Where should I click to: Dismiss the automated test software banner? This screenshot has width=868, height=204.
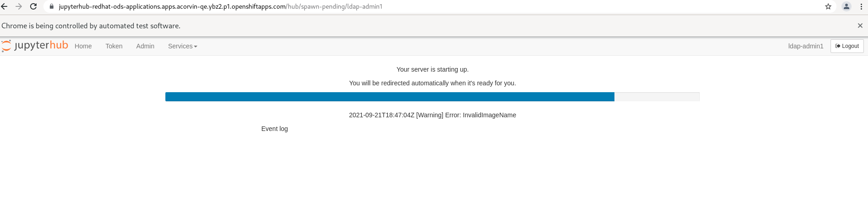[860, 26]
